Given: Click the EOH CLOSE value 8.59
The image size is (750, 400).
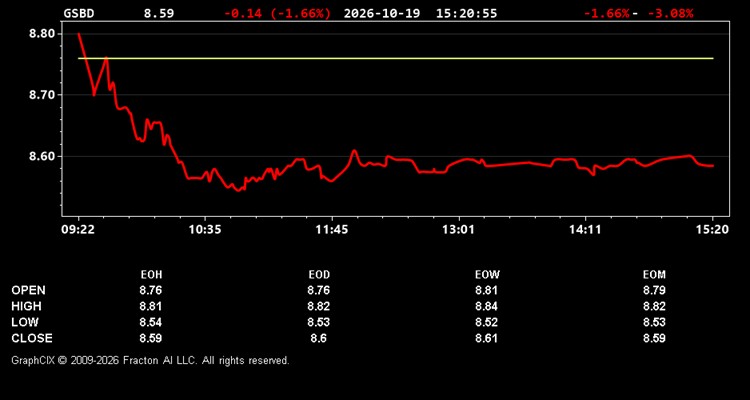Looking at the screenshot, I should click(151, 338).
